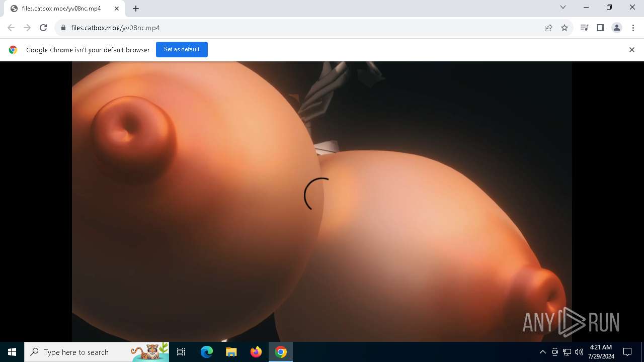
Task: Bookmark this tab with the star
Action: 565,28
